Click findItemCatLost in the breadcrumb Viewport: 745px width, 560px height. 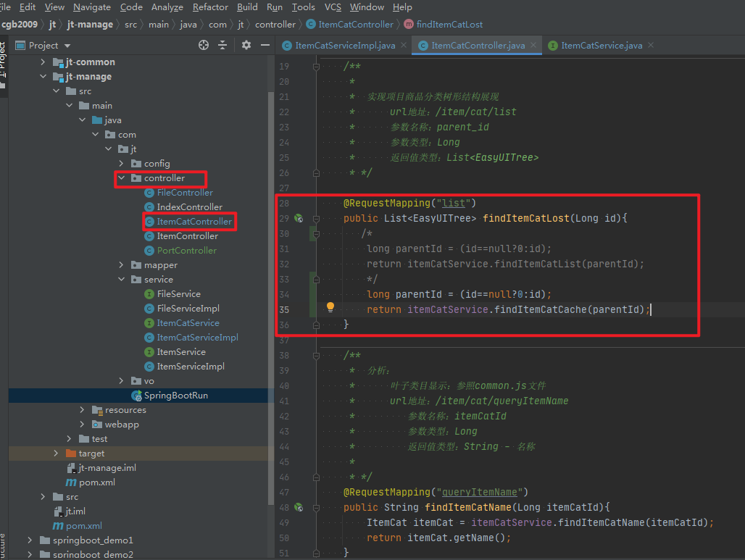(x=449, y=24)
